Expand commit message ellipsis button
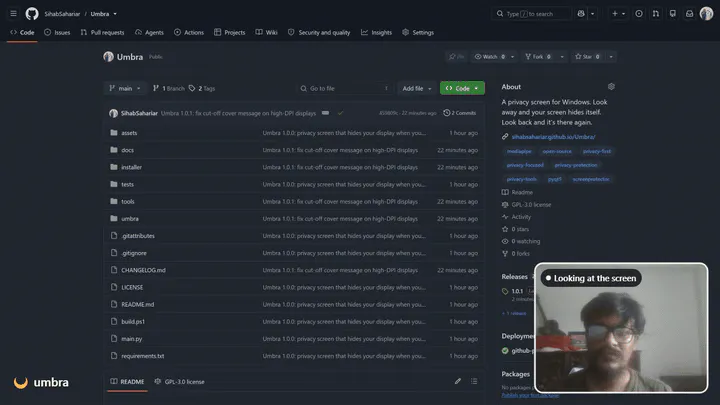Viewport: 720px width, 405px height. [x=325, y=113]
